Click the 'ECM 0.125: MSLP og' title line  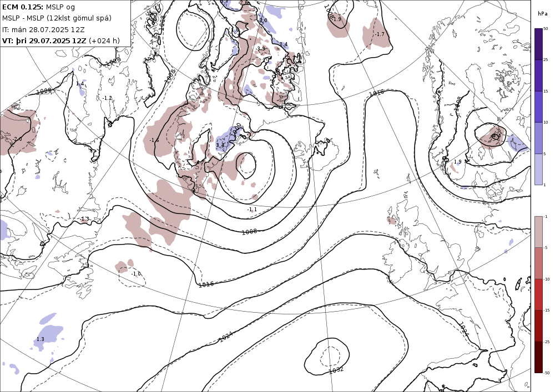[x=38, y=7]
